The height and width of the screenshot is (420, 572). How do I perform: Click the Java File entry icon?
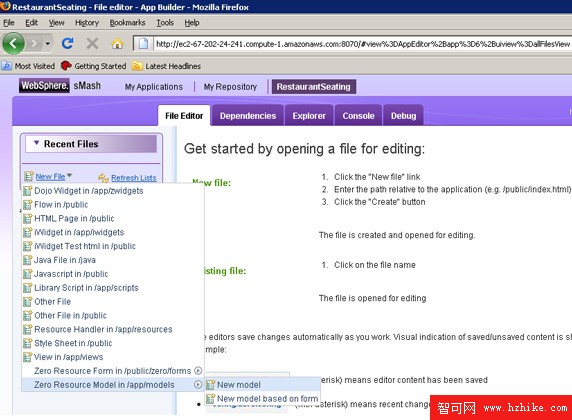[27, 260]
